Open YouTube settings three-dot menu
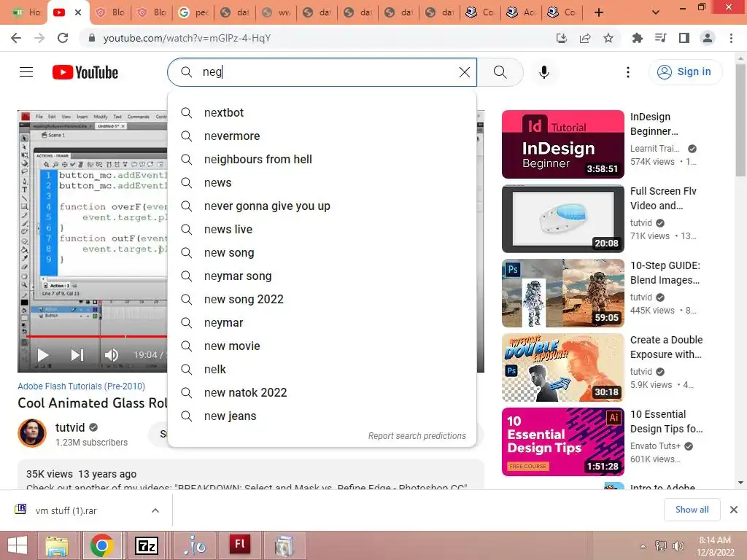Screen dimensions: 747x560 (628, 72)
